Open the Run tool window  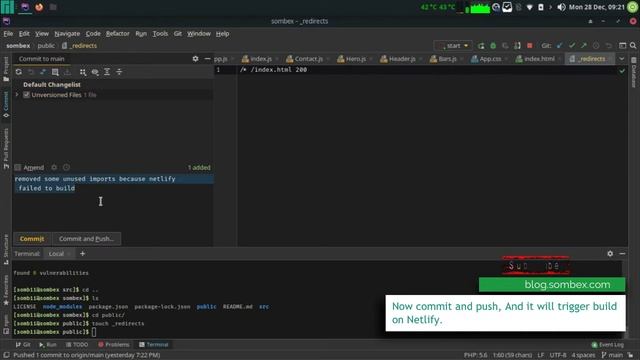pos(48,344)
